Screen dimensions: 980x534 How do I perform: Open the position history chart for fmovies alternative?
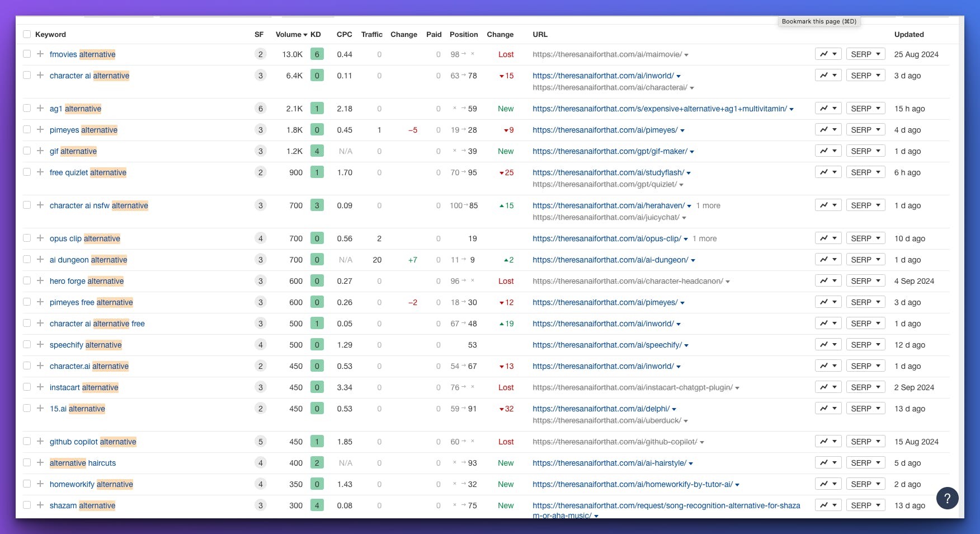pyautogui.click(x=828, y=54)
